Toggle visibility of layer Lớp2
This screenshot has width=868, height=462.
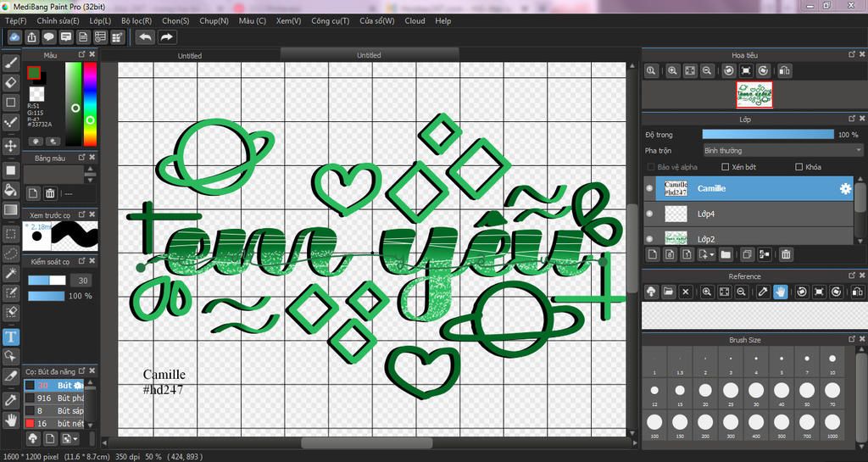coord(649,238)
